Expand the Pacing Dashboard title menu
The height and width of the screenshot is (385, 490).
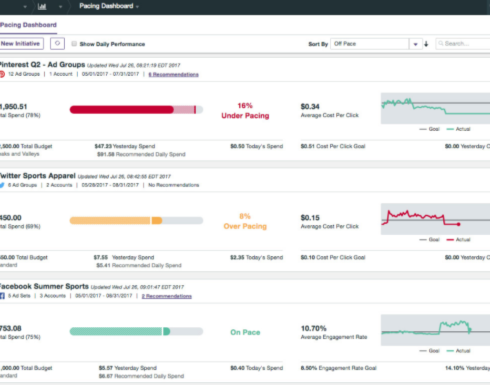click(109, 6)
